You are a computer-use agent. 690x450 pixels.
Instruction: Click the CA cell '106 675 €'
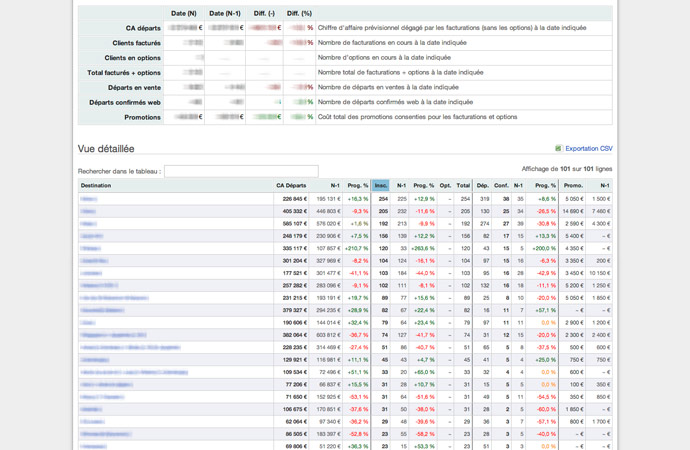[x=294, y=409]
